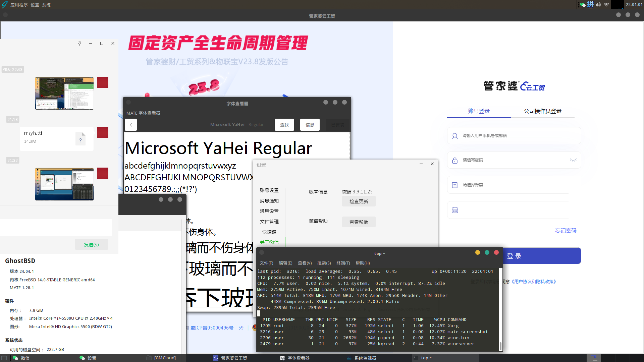The width and height of the screenshot is (644, 362).
Task: Click the red avatar beside the 21:32 screenshot
Action: pos(103,173)
